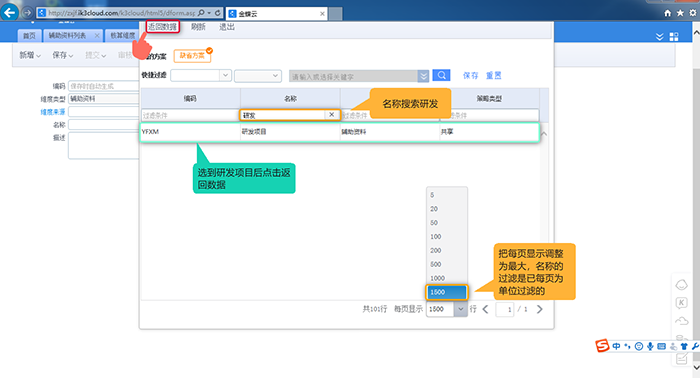700x378 pixels.
Task: Click the 重置 link
Action: point(493,75)
